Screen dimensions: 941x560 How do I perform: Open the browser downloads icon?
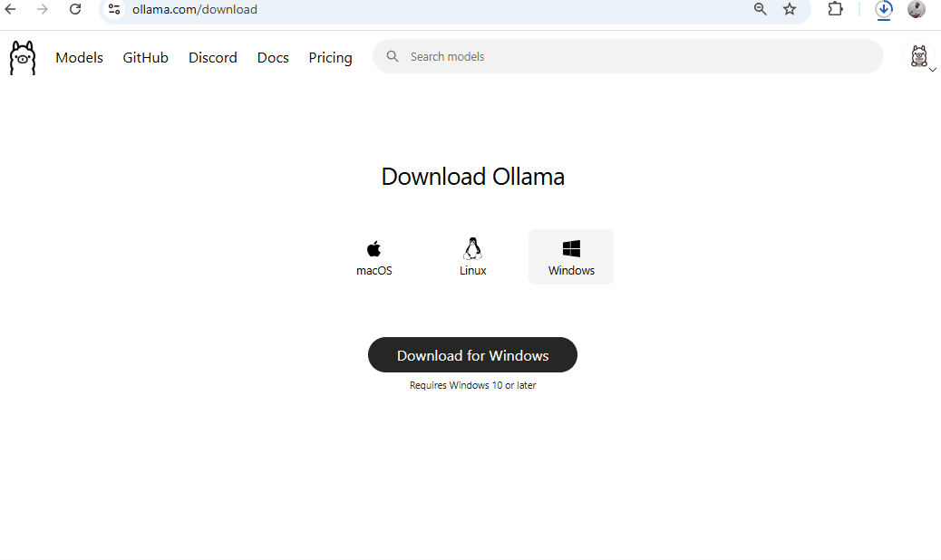pos(884,9)
